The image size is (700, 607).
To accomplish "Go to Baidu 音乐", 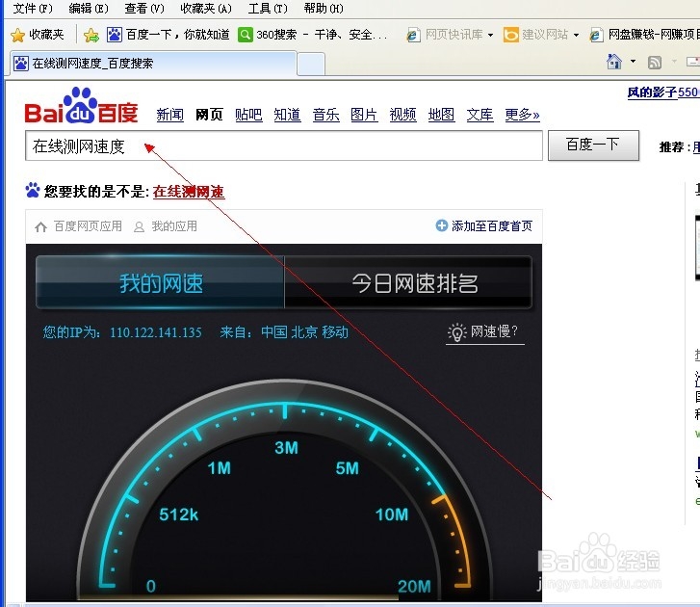I will point(325,115).
